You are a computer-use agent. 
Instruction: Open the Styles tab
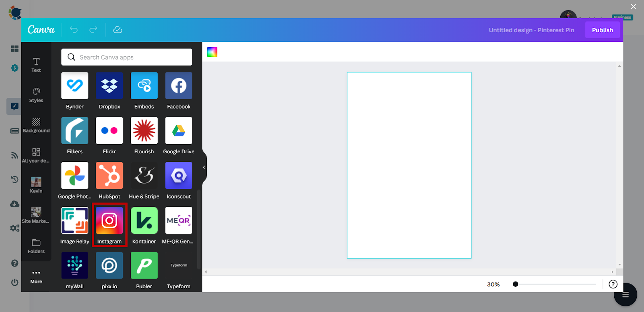(36, 95)
